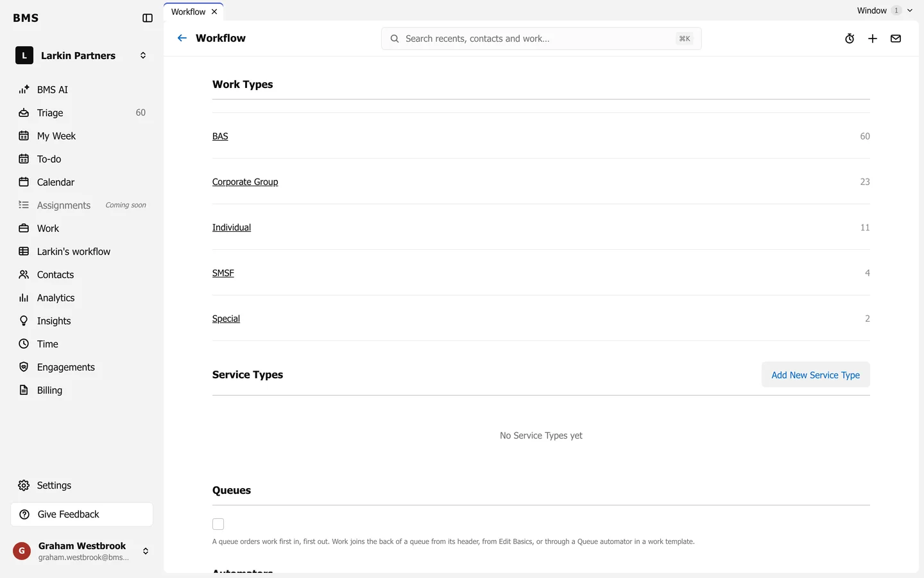Image resolution: width=924 pixels, height=578 pixels.
Task: Focus the search recents input field
Action: pyautogui.click(x=541, y=39)
